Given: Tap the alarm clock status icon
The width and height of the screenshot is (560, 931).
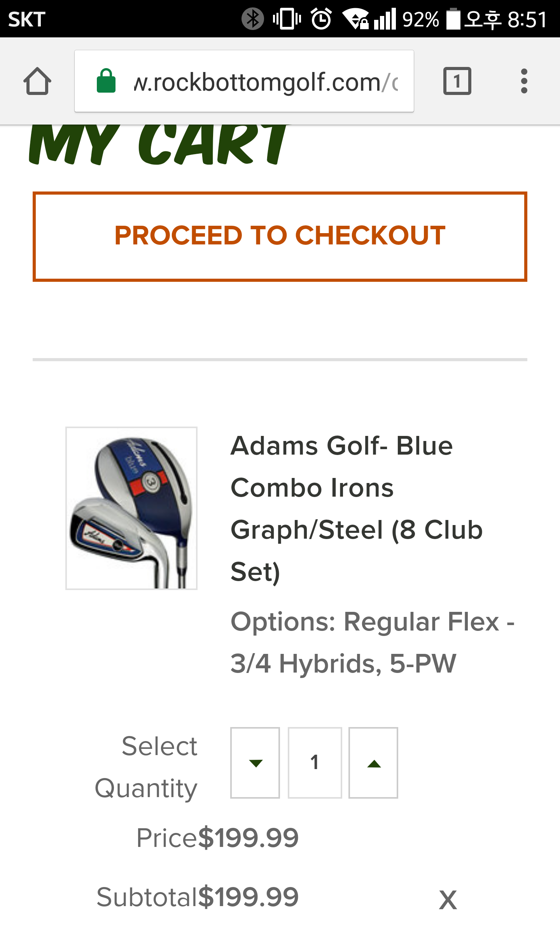Looking at the screenshot, I should click(321, 19).
